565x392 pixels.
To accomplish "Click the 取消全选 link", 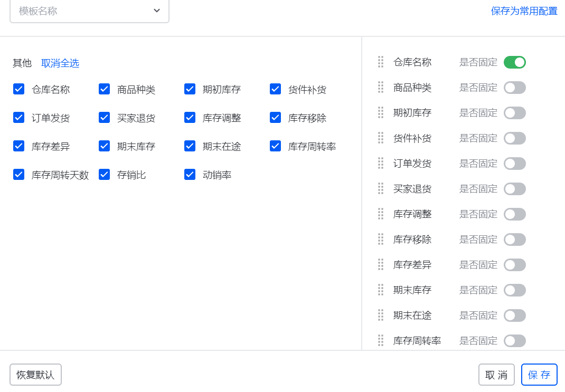I will click(x=60, y=63).
